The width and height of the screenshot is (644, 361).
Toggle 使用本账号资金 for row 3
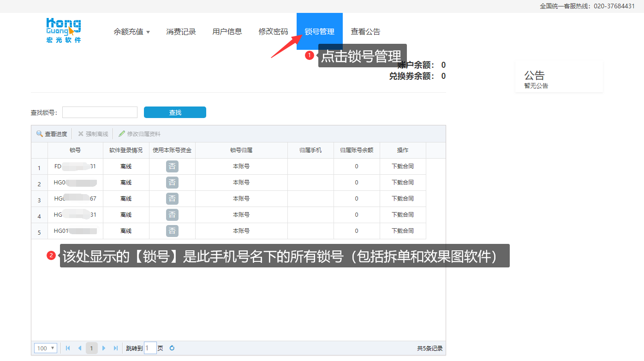172,199
